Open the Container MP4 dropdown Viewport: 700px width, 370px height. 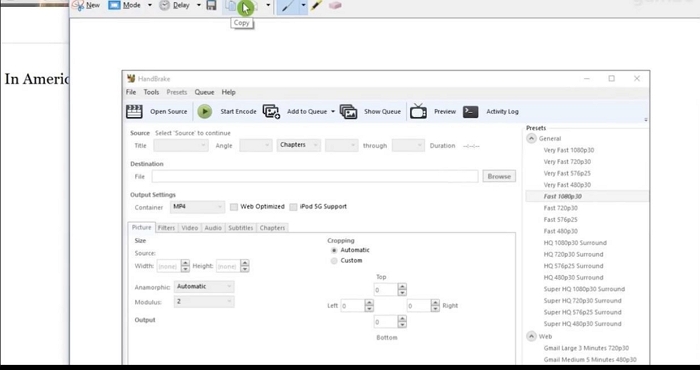click(x=197, y=207)
